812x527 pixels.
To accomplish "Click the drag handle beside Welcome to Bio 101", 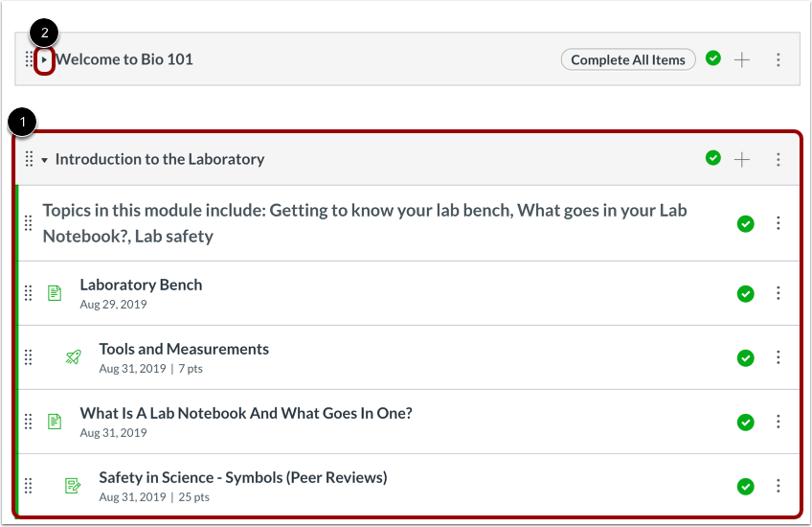I will (29, 59).
